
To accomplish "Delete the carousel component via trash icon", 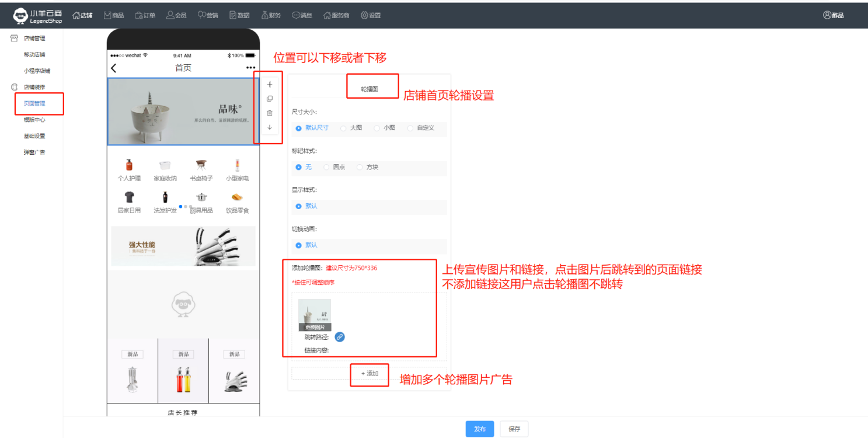I will click(x=269, y=113).
